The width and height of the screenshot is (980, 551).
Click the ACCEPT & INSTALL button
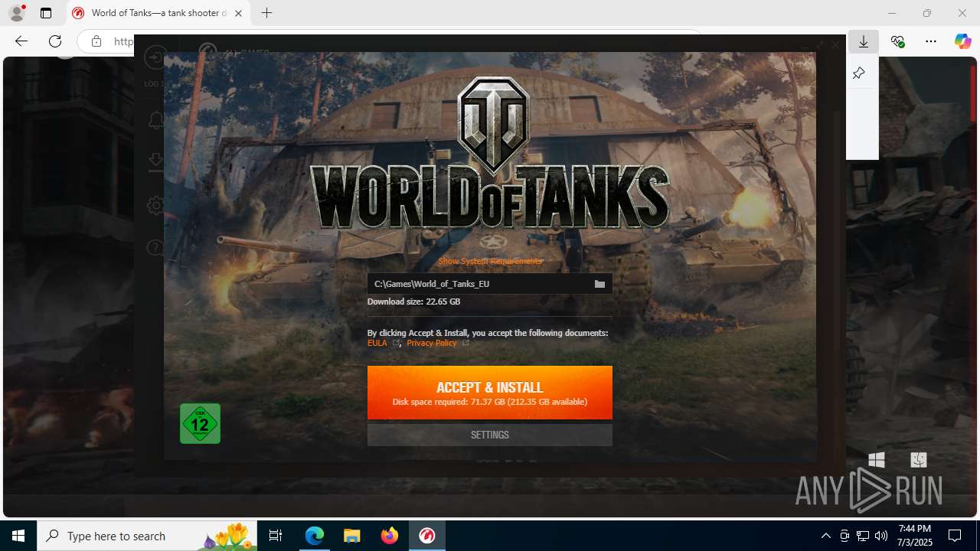[x=490, y=393]
